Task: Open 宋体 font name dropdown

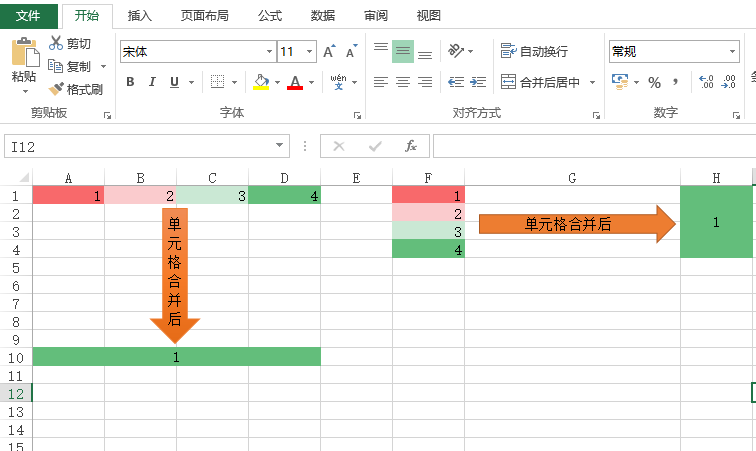Action: click(270, 51)
